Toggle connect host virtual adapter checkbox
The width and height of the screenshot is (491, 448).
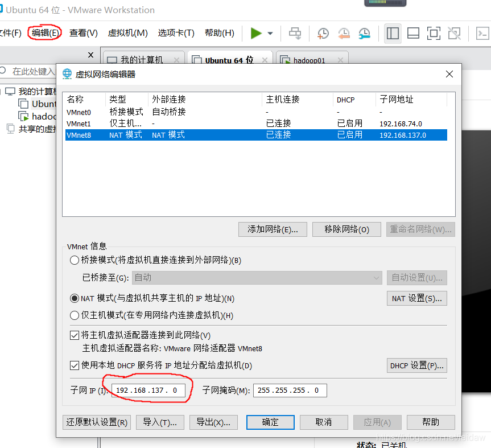[75, 335]
